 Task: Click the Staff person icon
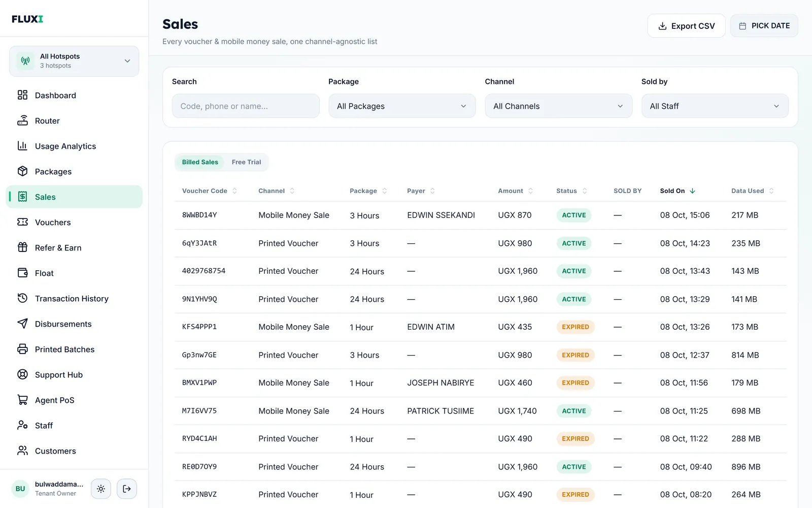tap(22, 425)
